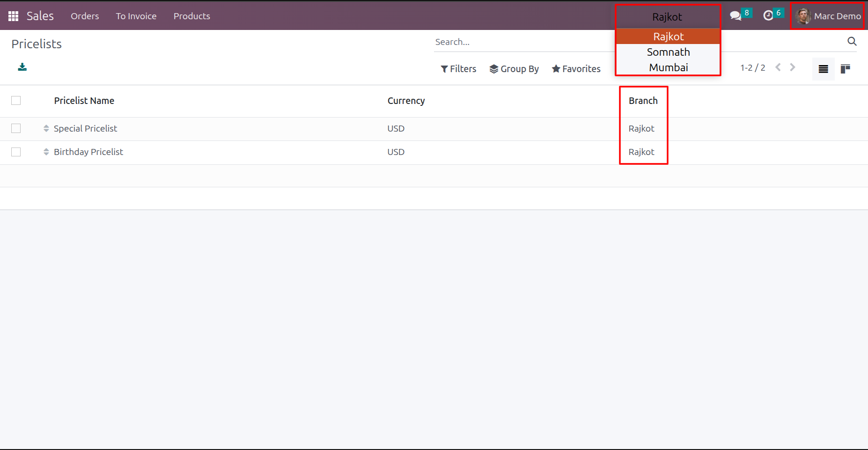Open the Favorites dropdown
The image size is (868, 450).
[x=576, y=69]
